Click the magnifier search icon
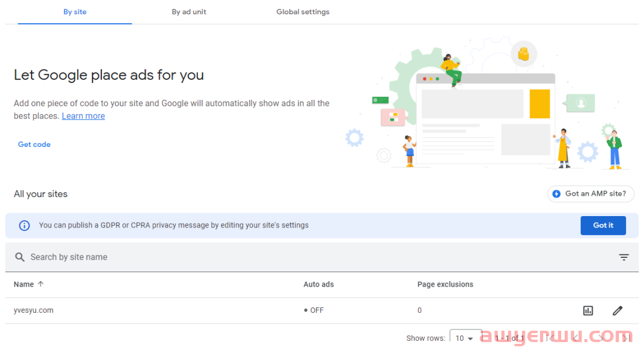 [x=20, y=257]
